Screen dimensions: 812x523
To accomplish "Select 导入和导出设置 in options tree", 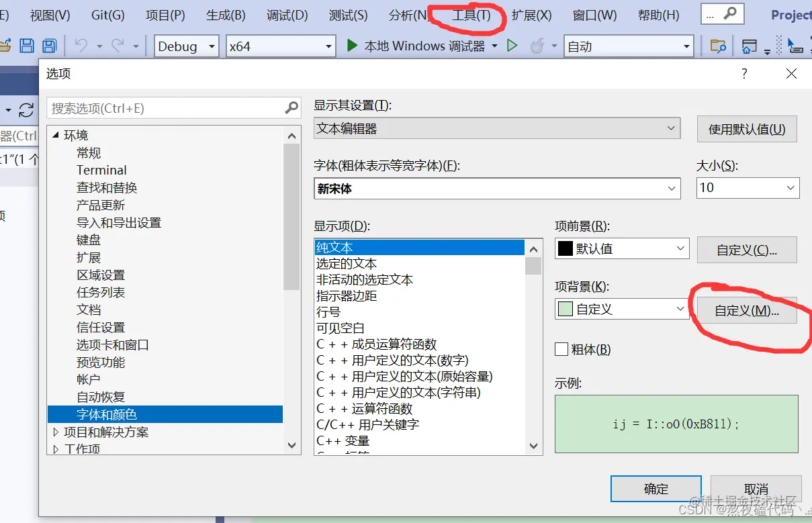I will click(x=119, y=222).
